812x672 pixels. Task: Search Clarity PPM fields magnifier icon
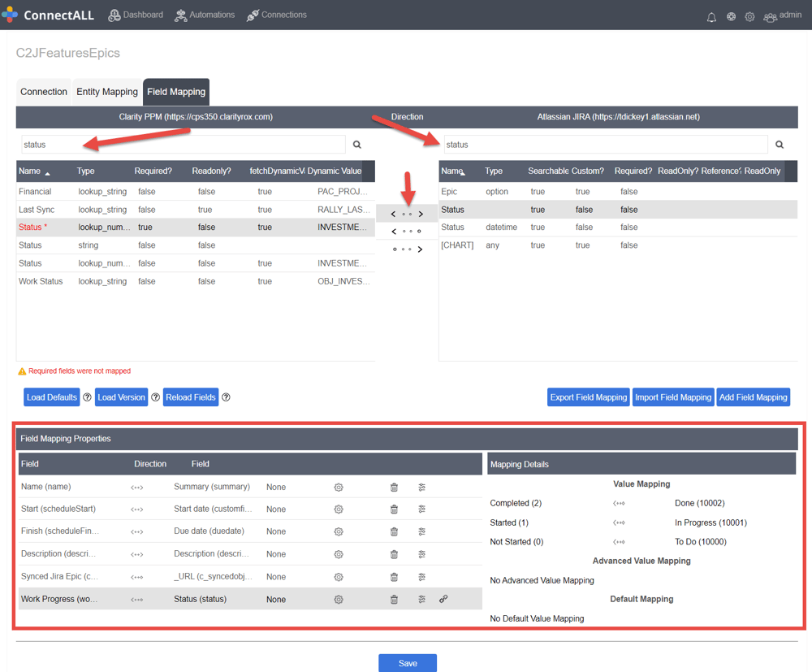click(356, 145)
